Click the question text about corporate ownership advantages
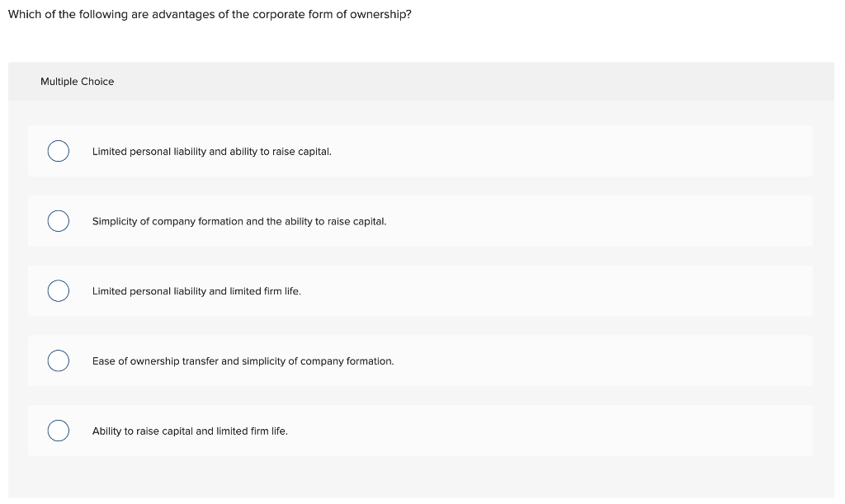 [x=210, y=15]
